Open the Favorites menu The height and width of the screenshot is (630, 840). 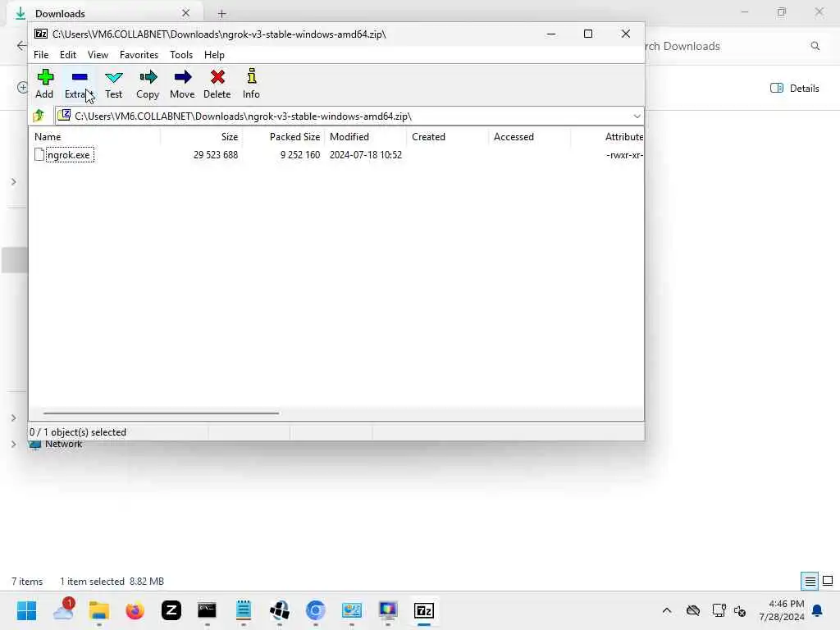(x=139, y=55)
